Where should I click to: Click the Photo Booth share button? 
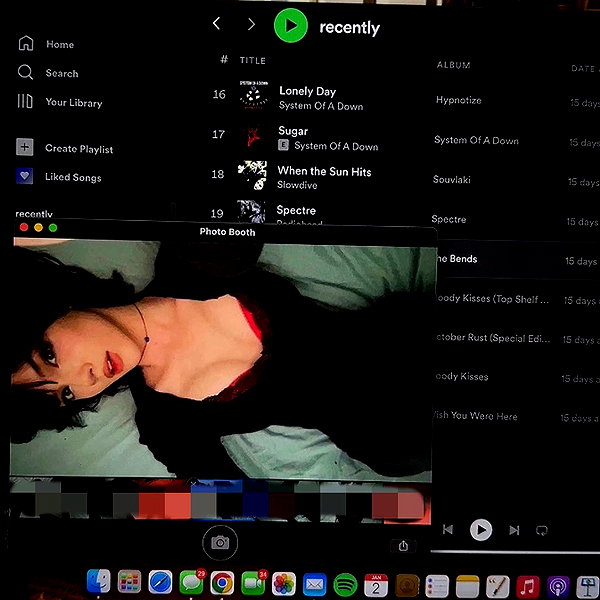403,546
